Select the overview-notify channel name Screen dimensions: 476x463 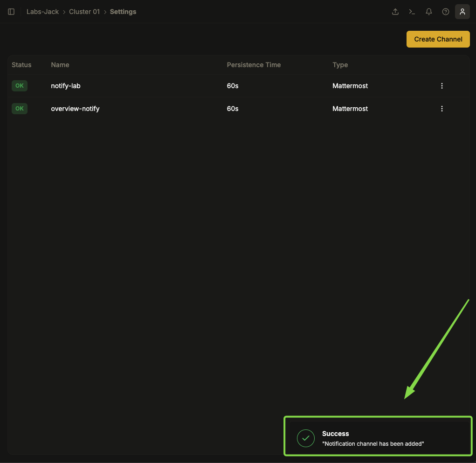pos(75,108)
